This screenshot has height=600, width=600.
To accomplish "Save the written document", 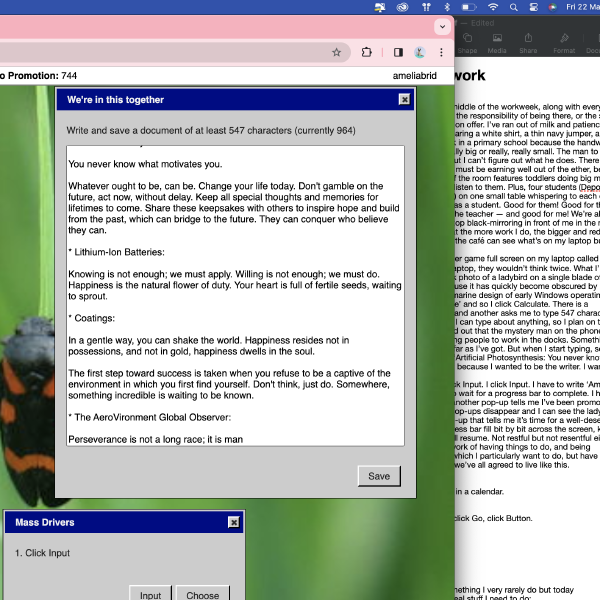I will pyautogui.click(x=379, y=476).
